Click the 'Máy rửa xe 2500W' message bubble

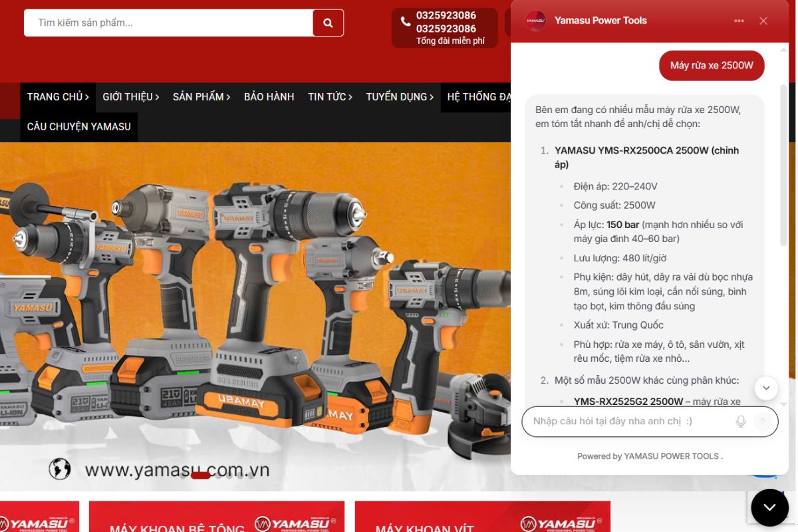[712, 65]
